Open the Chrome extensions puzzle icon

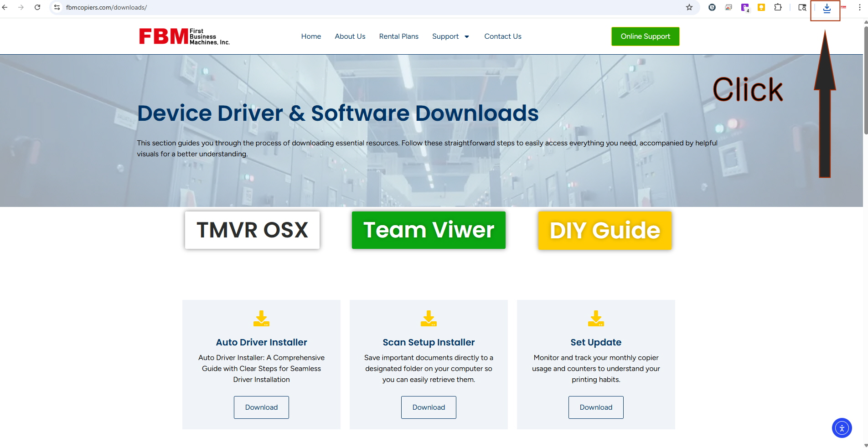click(x=778, y=7)
